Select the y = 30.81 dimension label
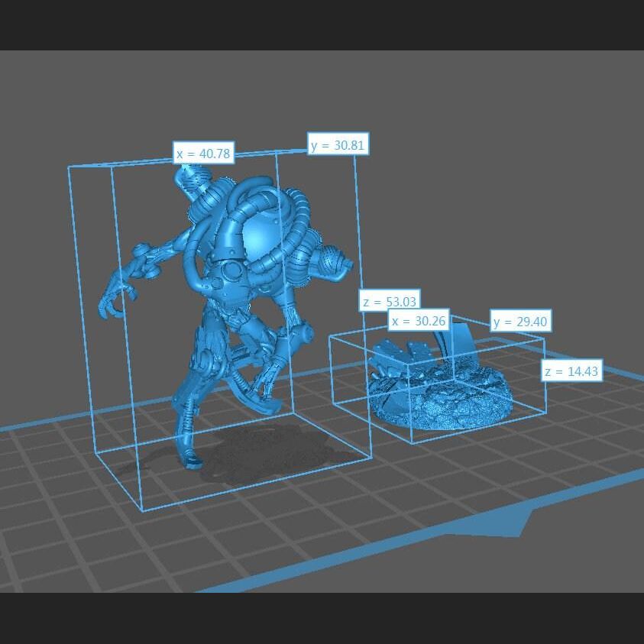Viewport: 644px width, 644px height. click(339, 144)
